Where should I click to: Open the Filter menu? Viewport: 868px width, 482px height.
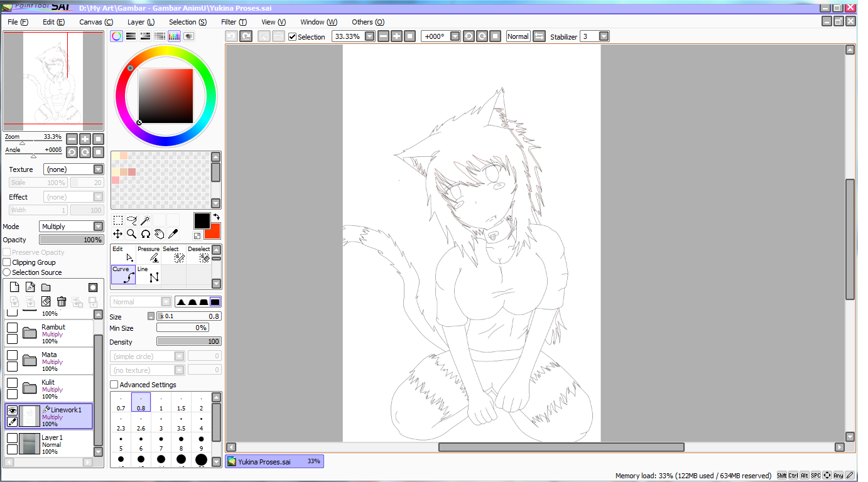tap(233, 22)
